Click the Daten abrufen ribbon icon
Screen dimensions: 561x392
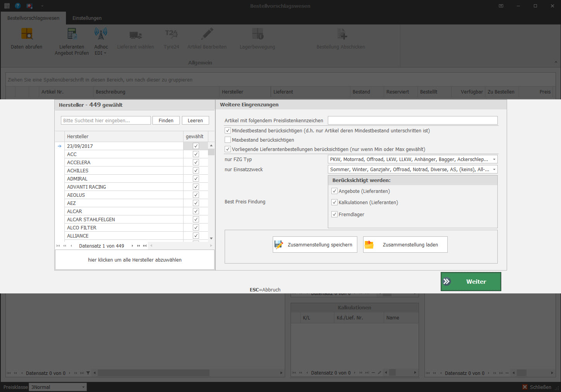tap(27, 34)
